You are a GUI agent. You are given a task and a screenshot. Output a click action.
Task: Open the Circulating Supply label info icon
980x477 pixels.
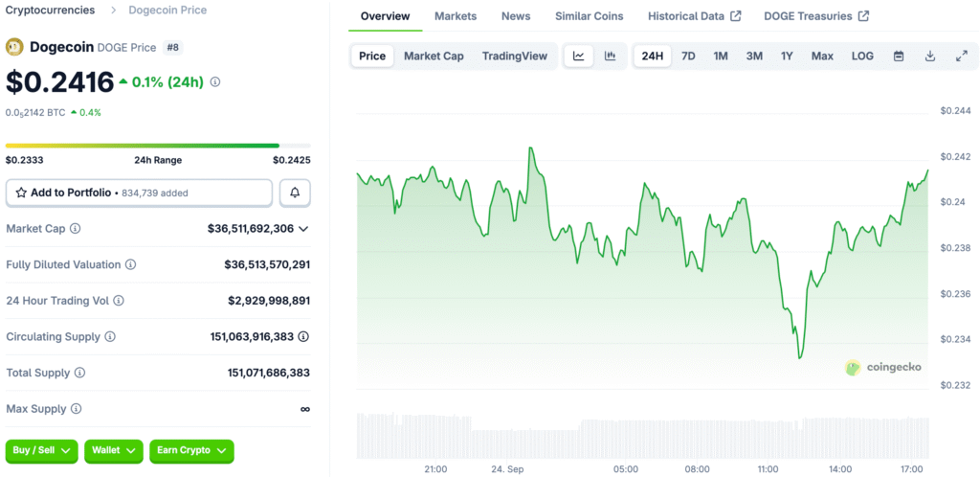pyautogui.click(x=110, y=337)
